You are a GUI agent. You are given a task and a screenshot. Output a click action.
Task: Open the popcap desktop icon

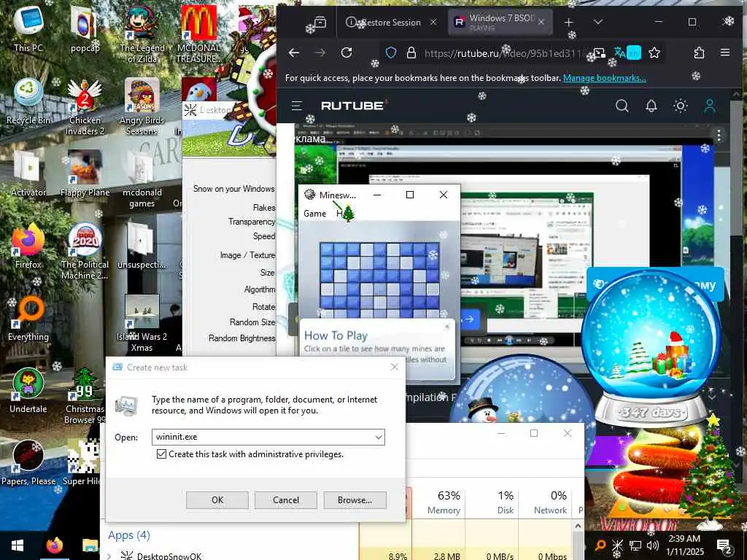(x=85, y=28)
